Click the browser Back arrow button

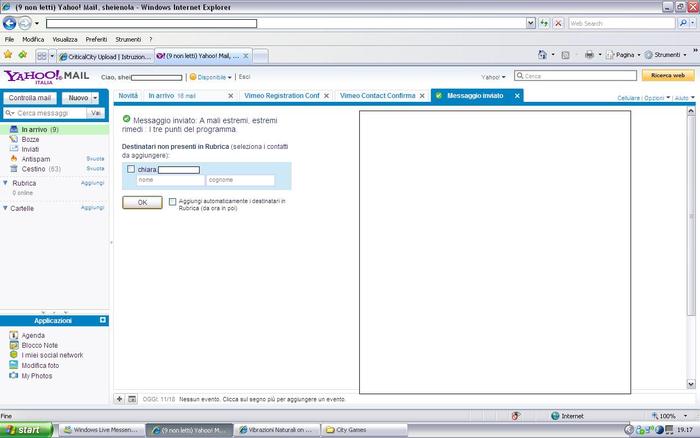(9, 23)
